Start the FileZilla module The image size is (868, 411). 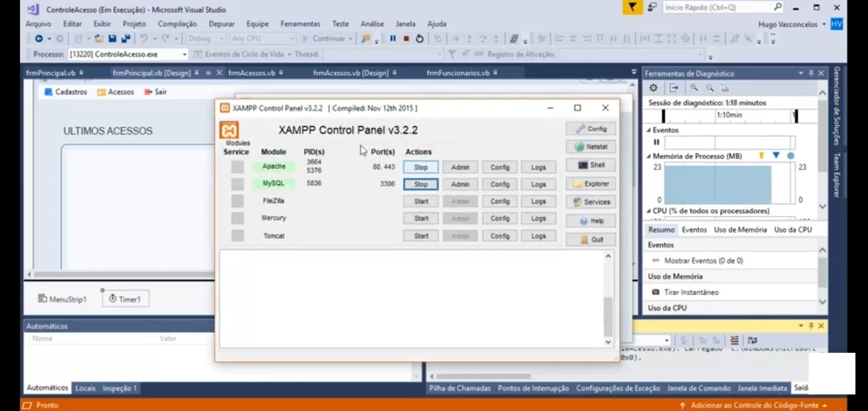(421, 202)
